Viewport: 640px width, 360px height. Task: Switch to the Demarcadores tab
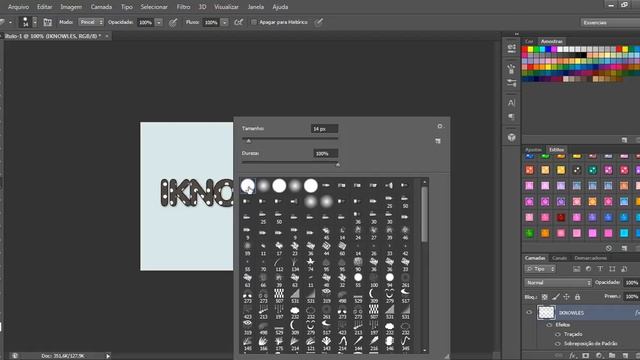[590, 258]
